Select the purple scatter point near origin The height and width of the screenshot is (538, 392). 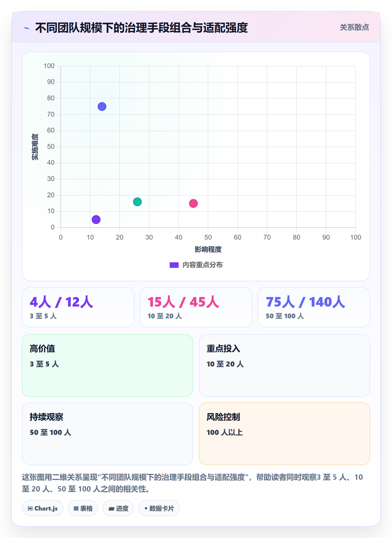point(96,219)
